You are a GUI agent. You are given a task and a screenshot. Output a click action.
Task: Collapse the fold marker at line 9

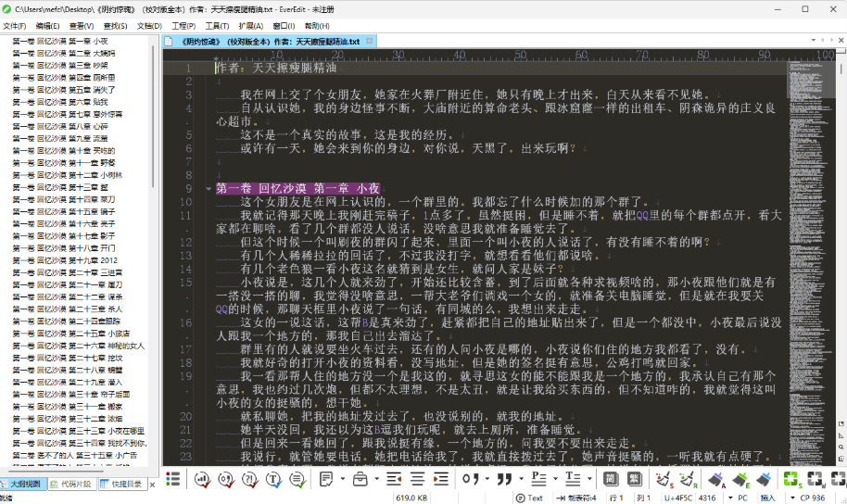[209, 188]
